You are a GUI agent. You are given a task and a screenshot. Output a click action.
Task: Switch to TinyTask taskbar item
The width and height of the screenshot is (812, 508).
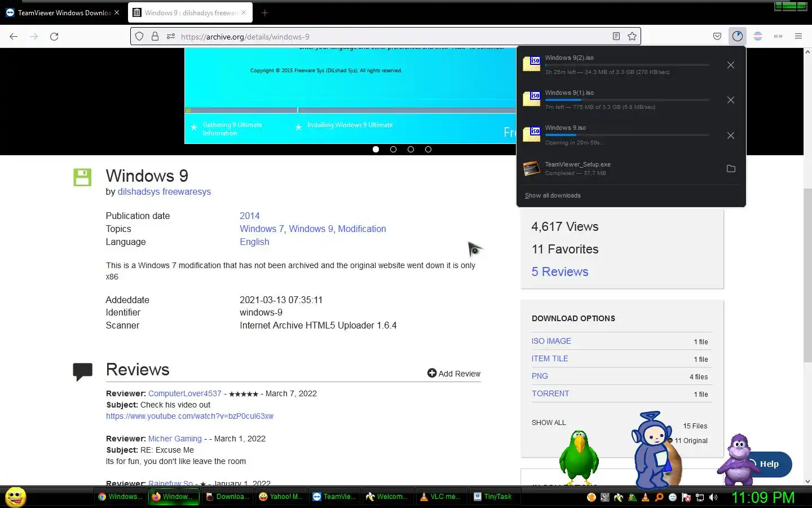[494, 497]
